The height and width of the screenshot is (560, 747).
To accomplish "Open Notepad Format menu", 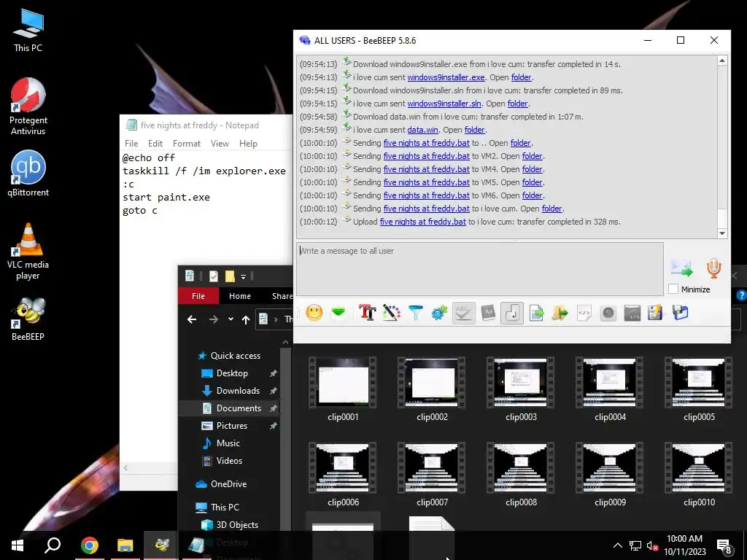I will pyautogui.click(x=187, y=144).
